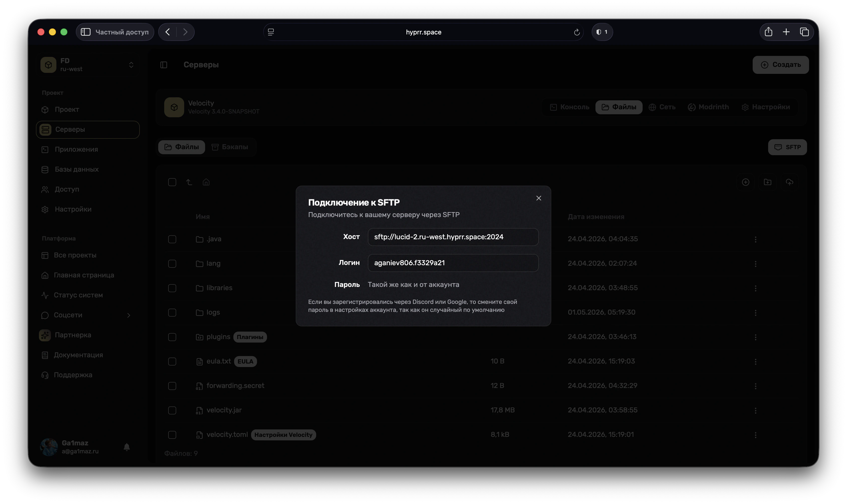The height and width of the screenshot is (504, 847).
Task: Check the .java folder checkbox
Action: (x=172, y=239)
